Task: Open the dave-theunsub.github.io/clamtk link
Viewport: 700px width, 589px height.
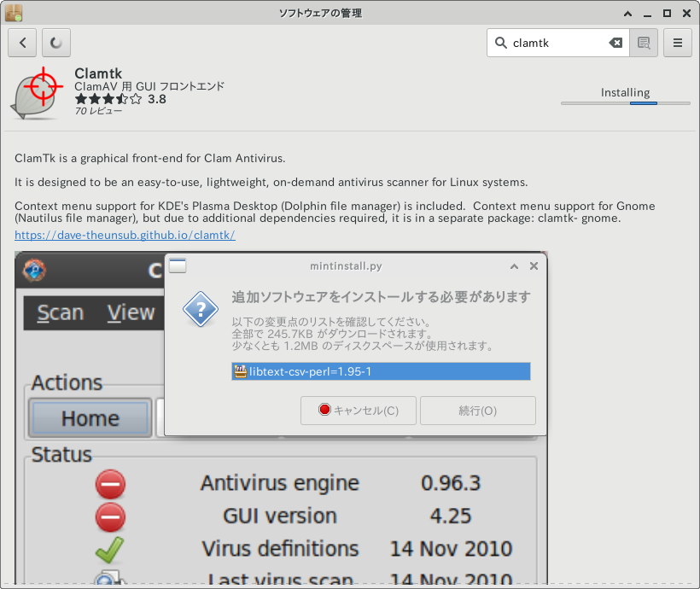Action: pos(125,235)
